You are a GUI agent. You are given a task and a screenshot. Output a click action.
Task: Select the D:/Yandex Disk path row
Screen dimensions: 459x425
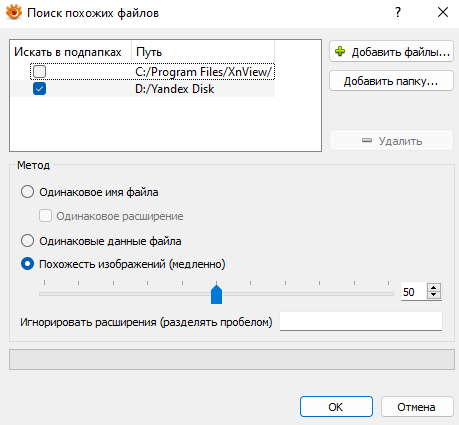tap(143, 89)
